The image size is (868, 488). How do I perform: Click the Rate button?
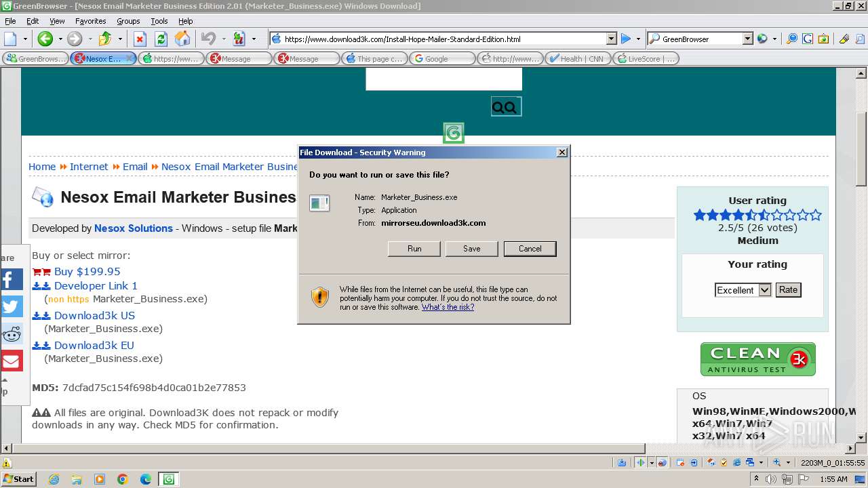[x=789, y=290]
